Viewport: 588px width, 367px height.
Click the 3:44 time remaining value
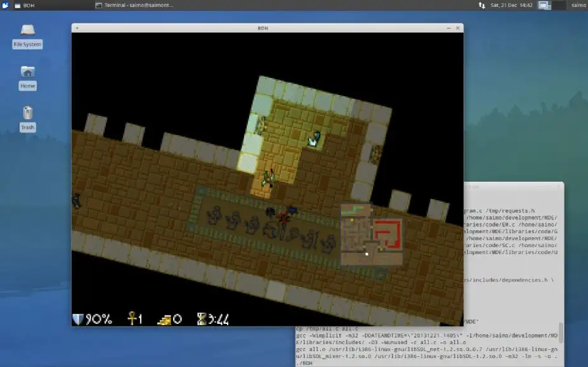tap(218, 319)
